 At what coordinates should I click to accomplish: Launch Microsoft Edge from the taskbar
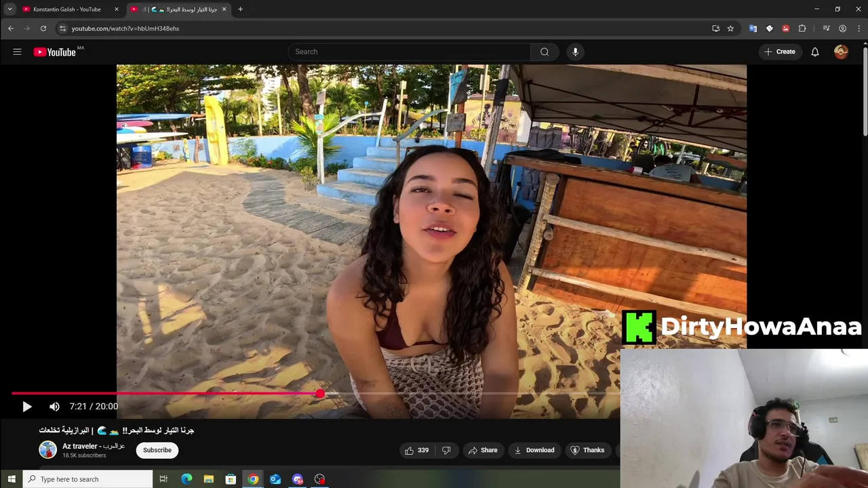[186, 479]
